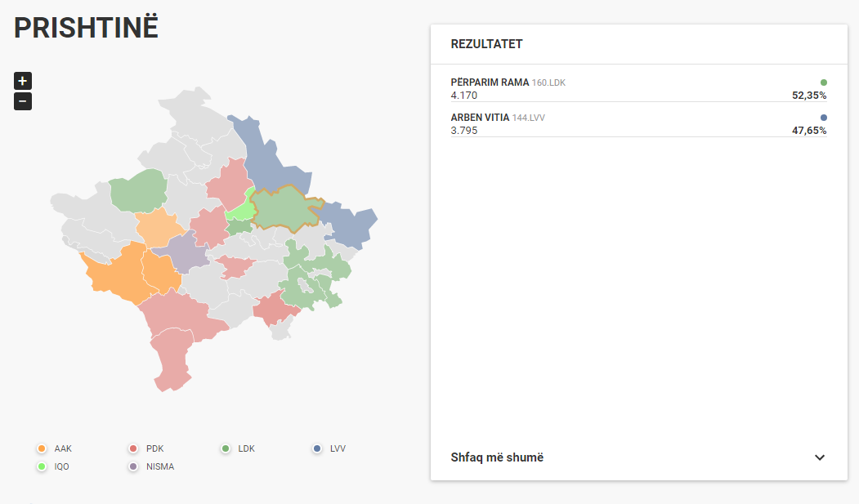Select the NISMA purple legend dot
The image size is (859, 504).
pyautogui.click(x=133, y=466)
